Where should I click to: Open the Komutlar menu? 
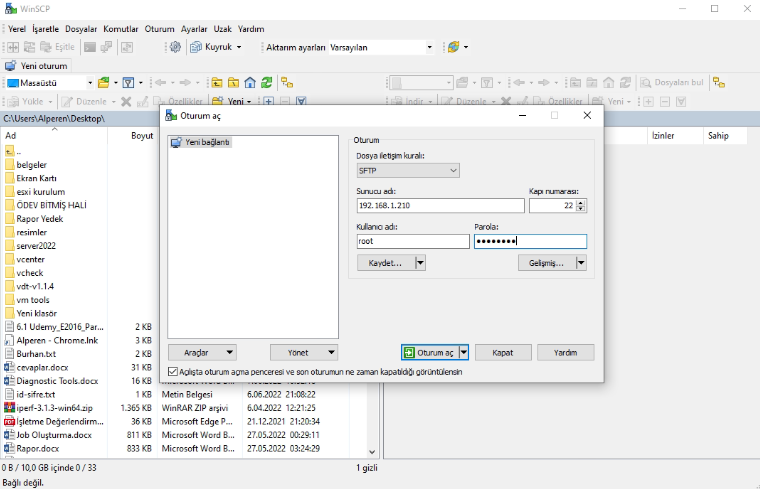pyautogui.click(x=121, y=29)
